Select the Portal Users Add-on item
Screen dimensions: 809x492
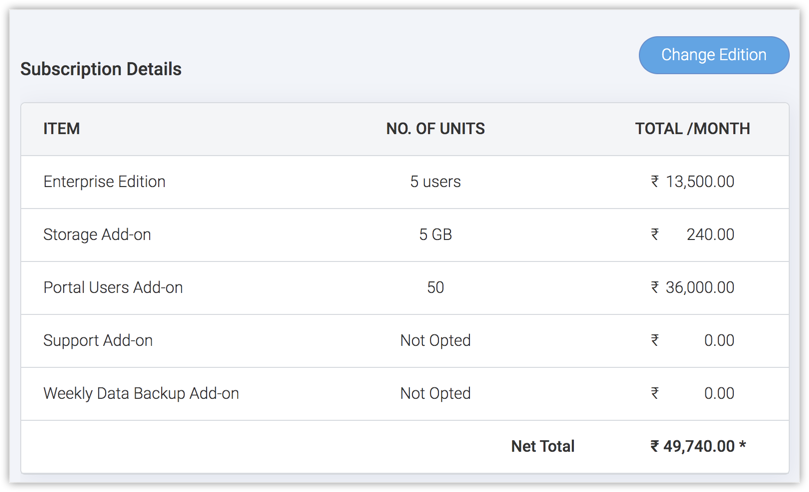[x=113, y=288]
